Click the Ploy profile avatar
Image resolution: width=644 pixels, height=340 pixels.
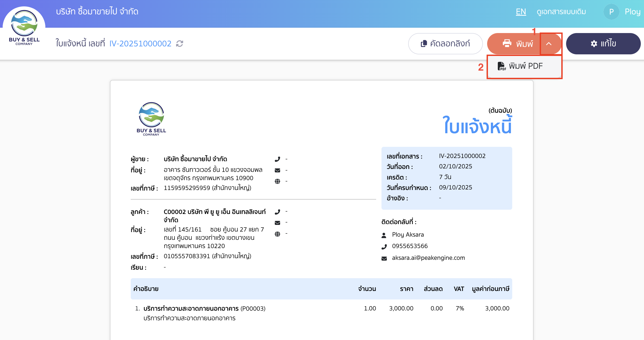point(611,11)
